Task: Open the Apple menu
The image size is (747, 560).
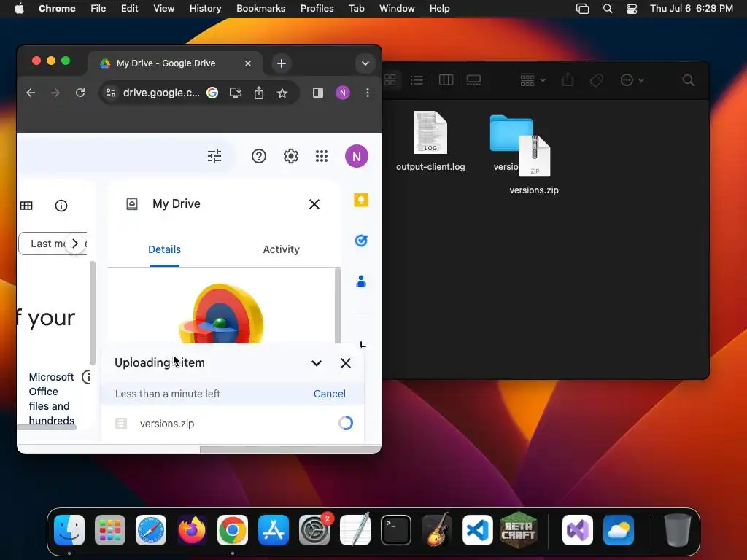Action: click(x=19, y=9)
